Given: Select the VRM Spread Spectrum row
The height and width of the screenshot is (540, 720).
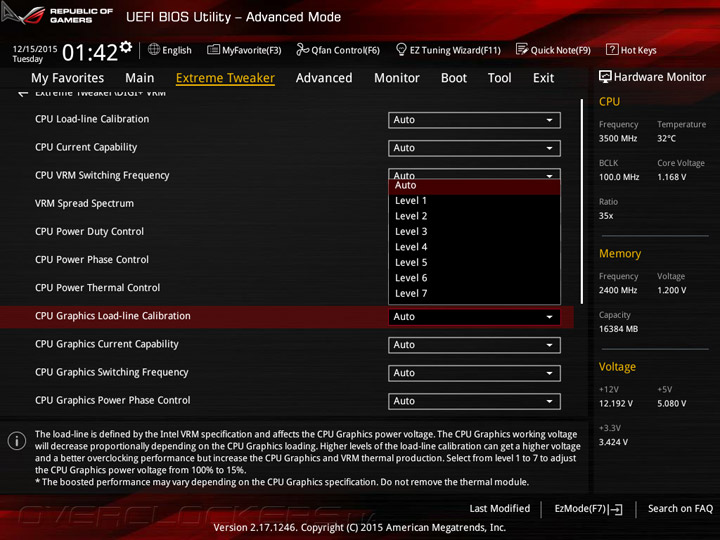Looking at the screenshot, I should click(286, 203).
